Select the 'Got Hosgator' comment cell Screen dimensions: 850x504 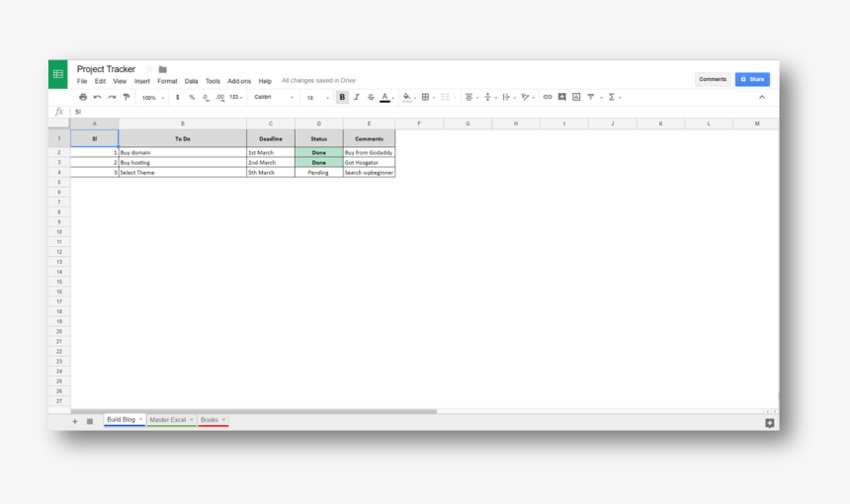tap(369, 163)
